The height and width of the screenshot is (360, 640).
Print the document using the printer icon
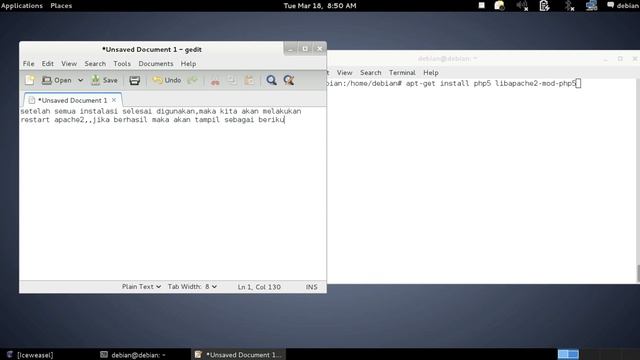(135, 80)
